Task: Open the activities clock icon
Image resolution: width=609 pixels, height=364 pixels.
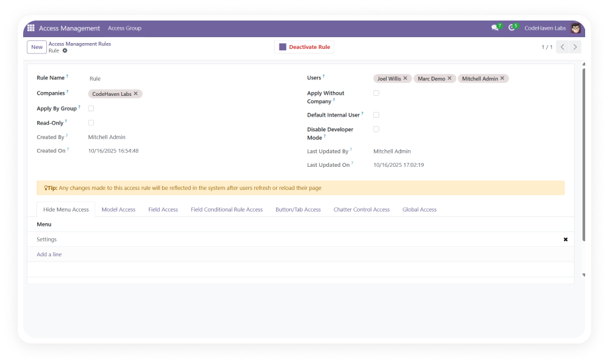Action: [512, 28]
